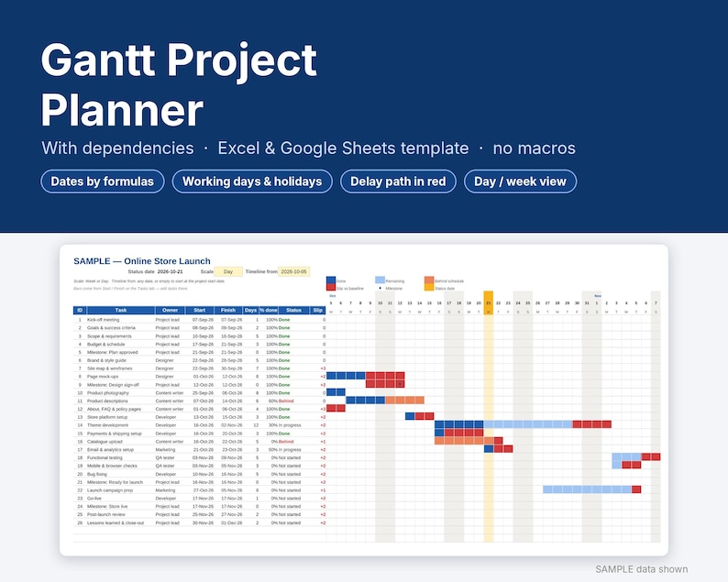728x582 pixels.
Task: Click the Theme development task cell
Action: pos(107,425)
